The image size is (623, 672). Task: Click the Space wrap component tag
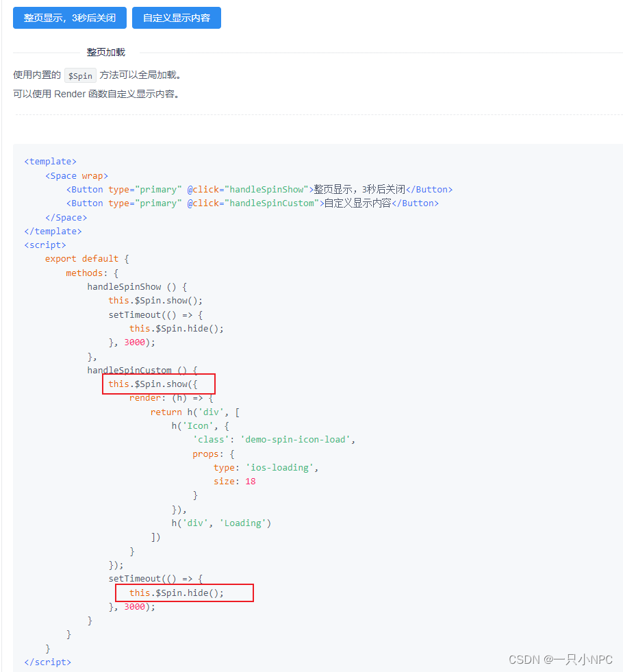pos(77,175)
